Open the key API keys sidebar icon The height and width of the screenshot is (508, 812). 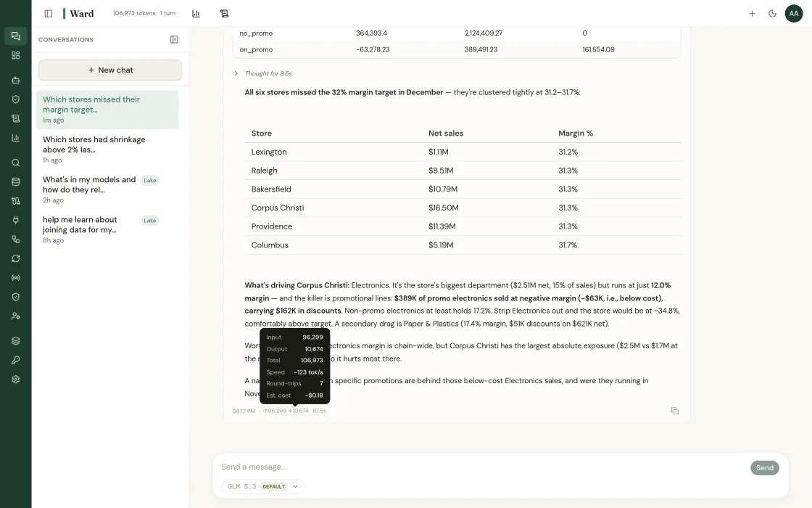pyautogui.click(x=15, y=360)
